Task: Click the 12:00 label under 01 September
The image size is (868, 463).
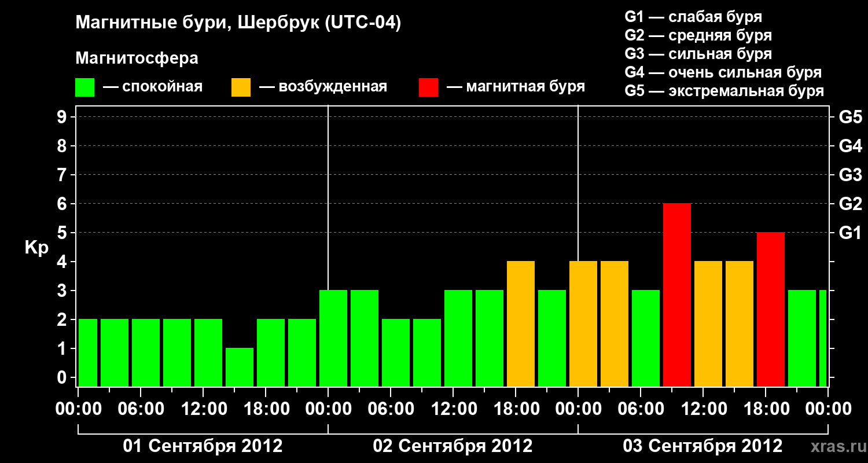Action: [x=203, y=409]
